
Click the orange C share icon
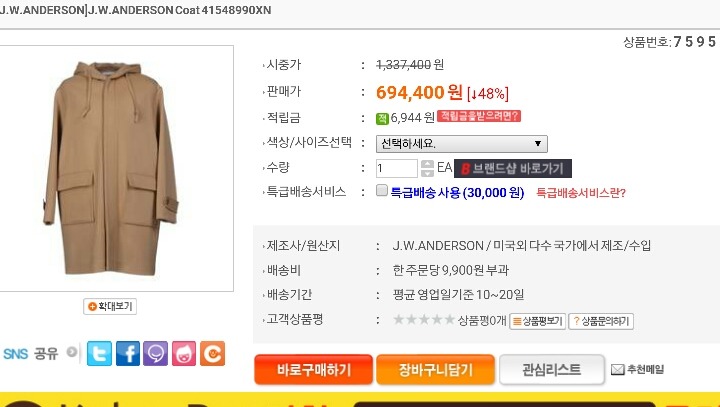tap(212, 353)
